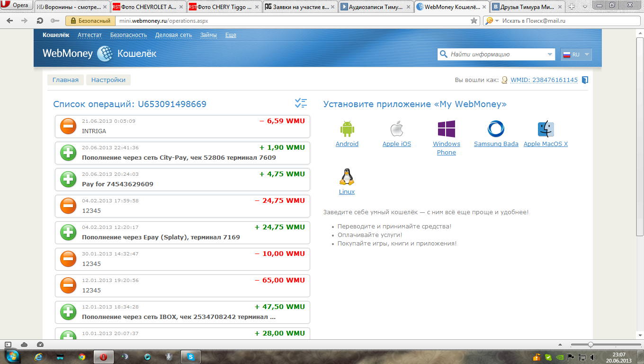
Task: Click the password key icon in toolbar
Action: 54,21
